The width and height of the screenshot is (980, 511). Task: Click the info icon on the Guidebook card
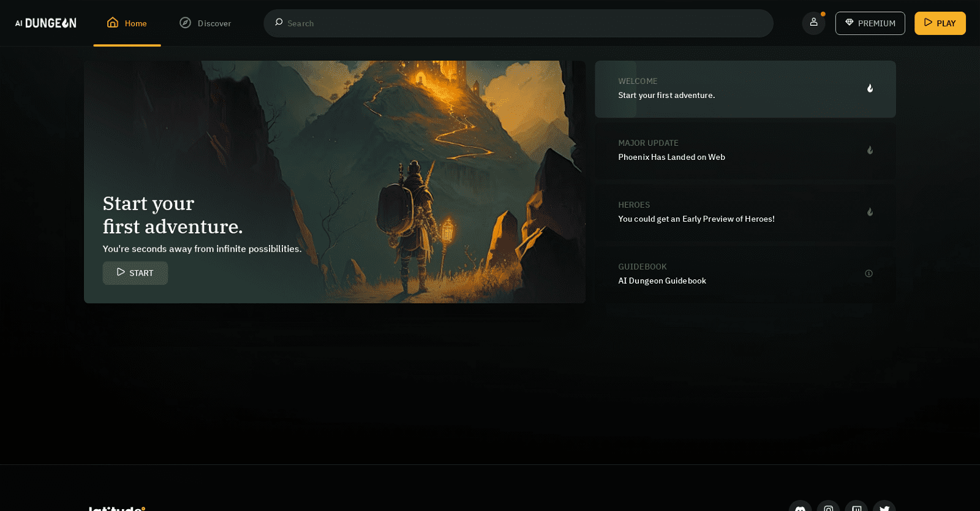[x=869, y=273]
